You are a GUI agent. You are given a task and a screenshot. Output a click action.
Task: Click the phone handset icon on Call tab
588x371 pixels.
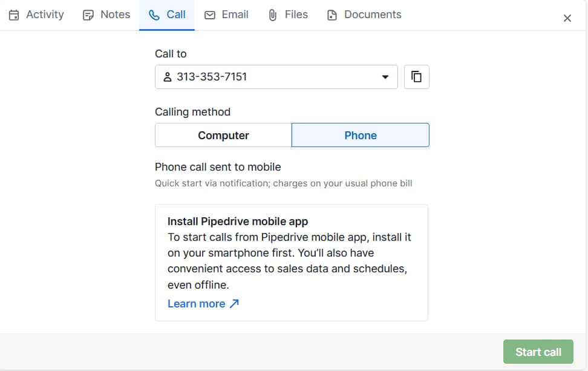click(x=154, y=15)
